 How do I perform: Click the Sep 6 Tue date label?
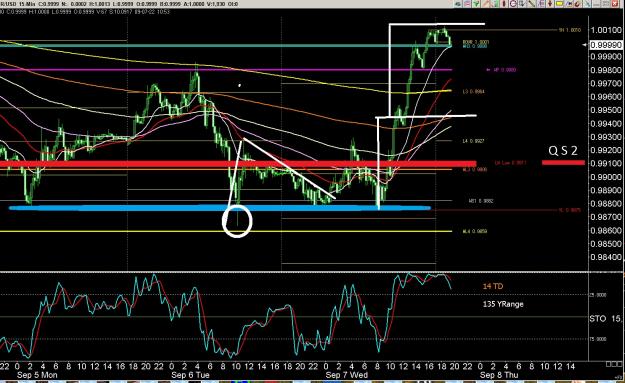click(190, 375)
